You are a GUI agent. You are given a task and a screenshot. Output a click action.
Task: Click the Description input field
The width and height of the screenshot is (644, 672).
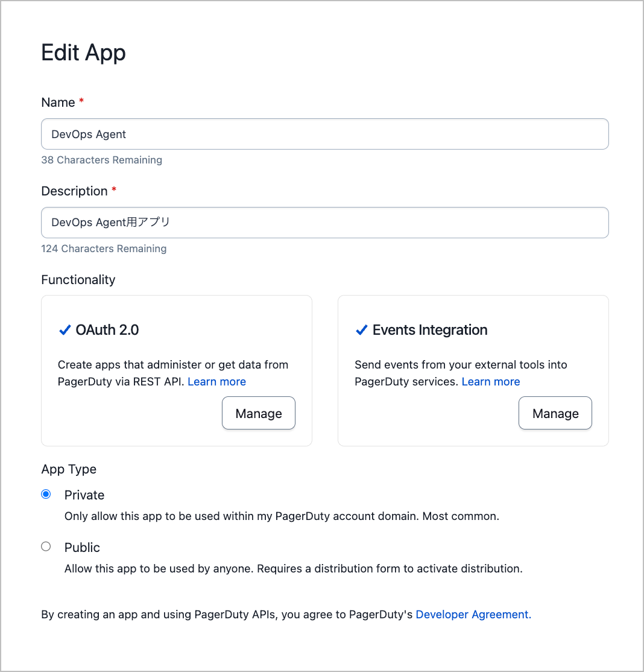(x=324, y=223)
